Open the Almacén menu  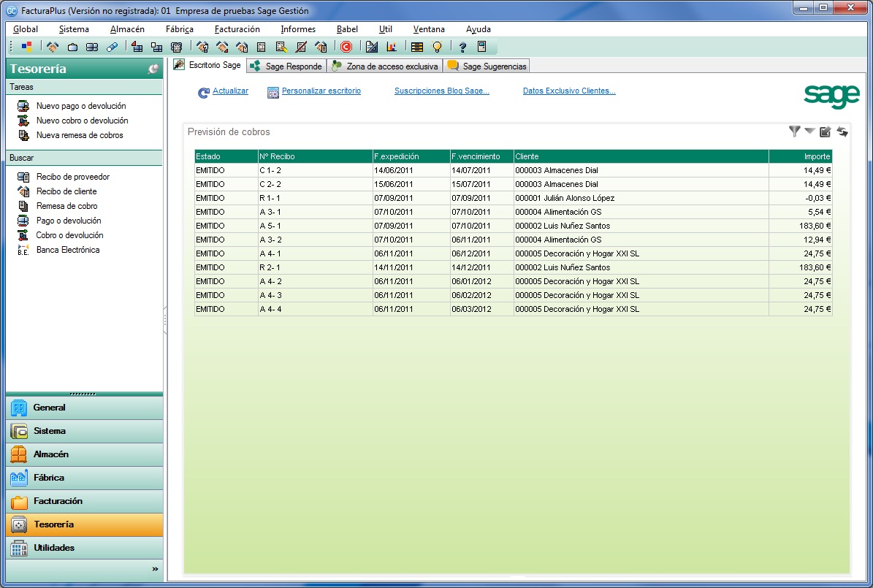pos(127,29)
